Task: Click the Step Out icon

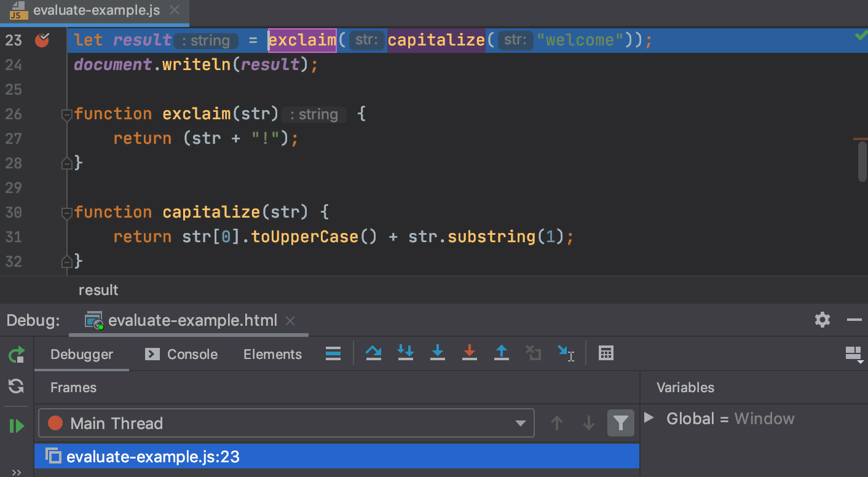Action: 502,353
